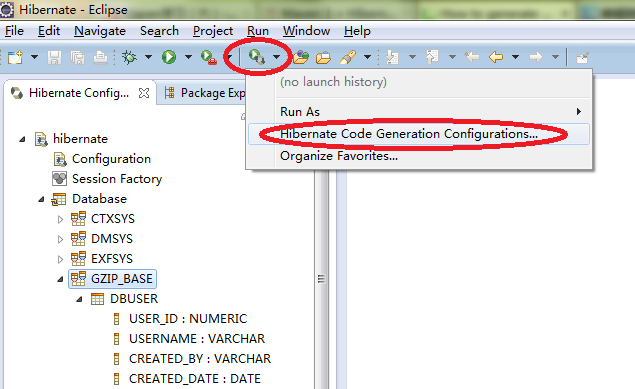The height and width of the screenshot is (389, 635).
Task: Select the EXFSYS schema item
Action: click(112, 259)
